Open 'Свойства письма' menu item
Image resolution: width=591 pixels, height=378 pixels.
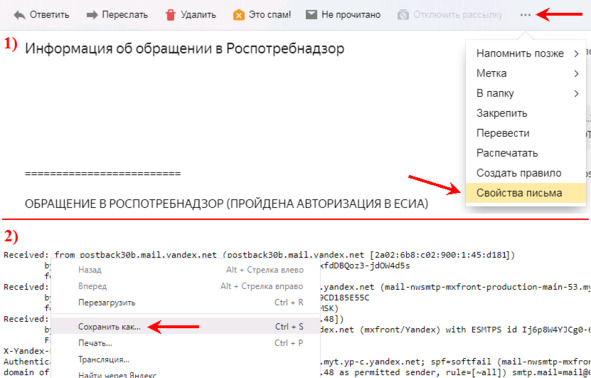[x=526, y=193]
